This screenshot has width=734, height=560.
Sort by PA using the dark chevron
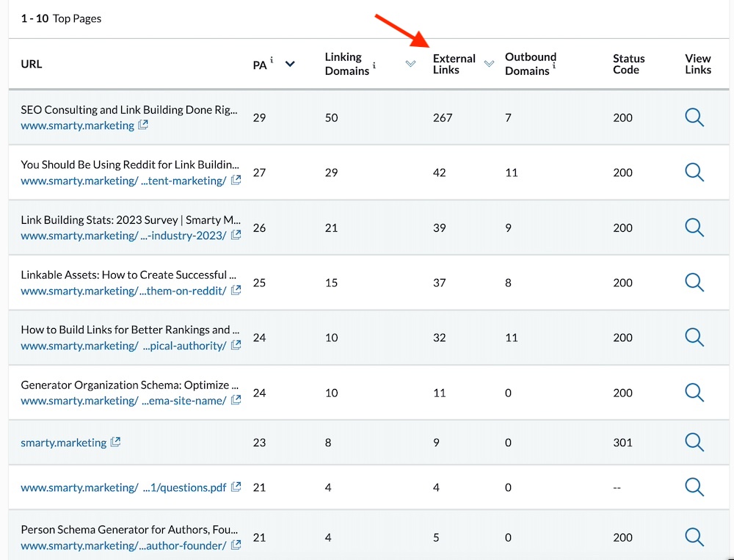290,65
